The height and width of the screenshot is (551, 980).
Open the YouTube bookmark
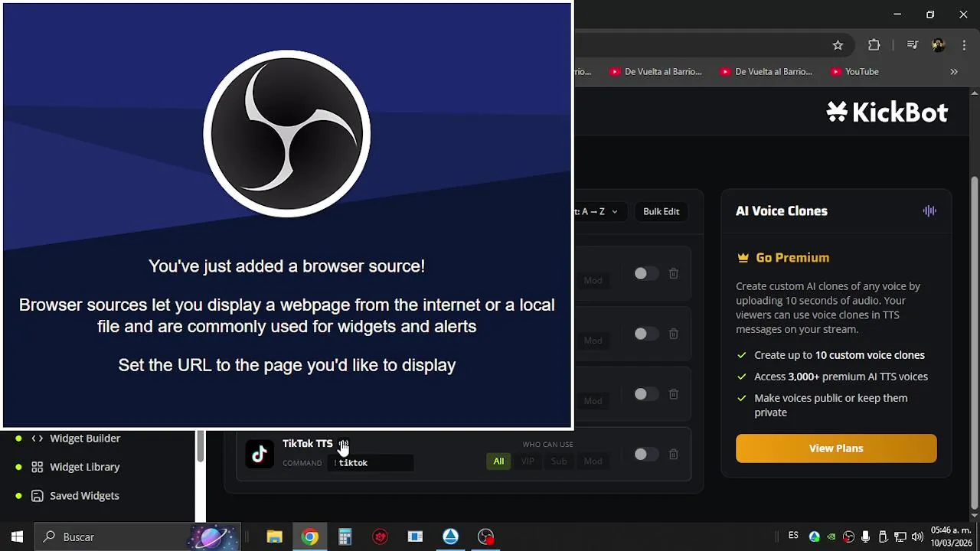[854, 71]
